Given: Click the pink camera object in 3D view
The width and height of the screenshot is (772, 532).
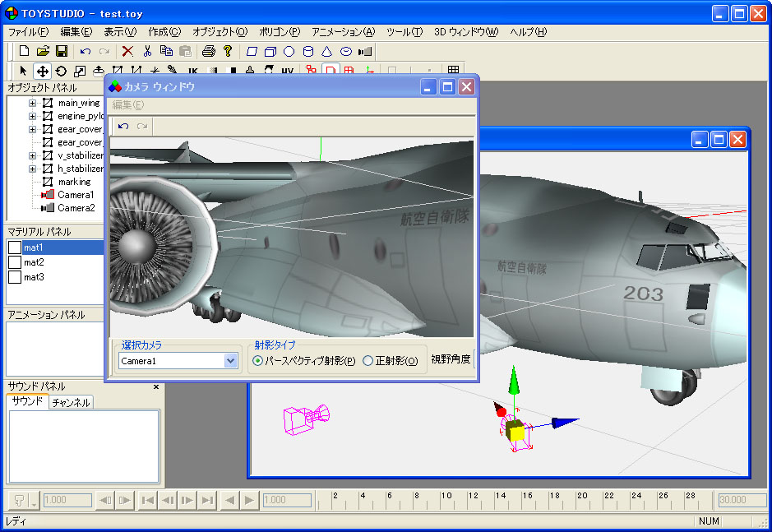Looking at the screenshot, I should (x=306, y=419).
